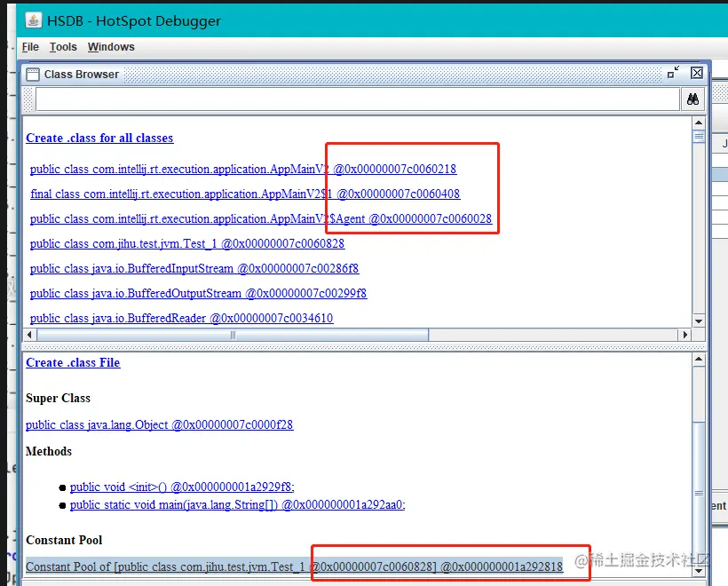Click the binoculars search icon
Viewport: 728px width, 586px height.
click(692, 99)
